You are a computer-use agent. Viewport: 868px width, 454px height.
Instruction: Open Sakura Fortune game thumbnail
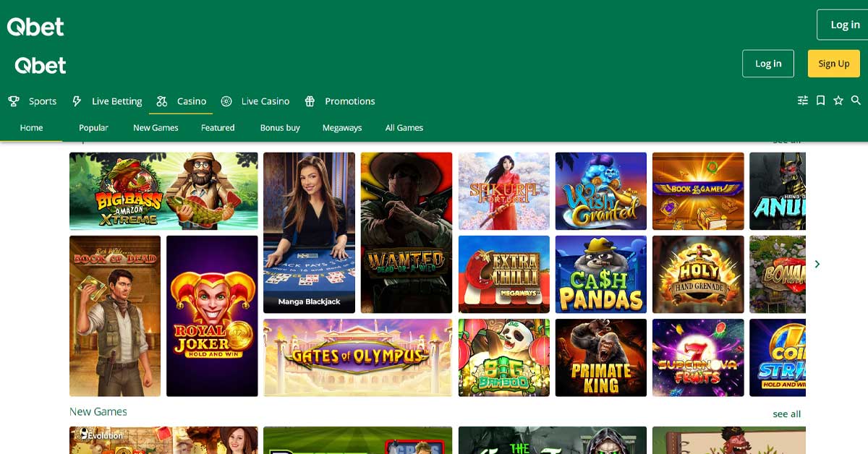pos(503,191)
